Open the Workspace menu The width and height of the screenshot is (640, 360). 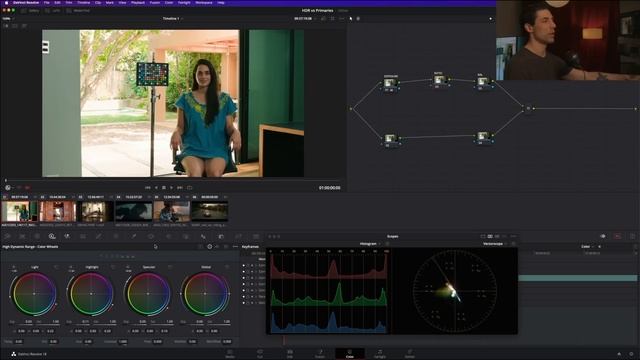pos(204,2)
